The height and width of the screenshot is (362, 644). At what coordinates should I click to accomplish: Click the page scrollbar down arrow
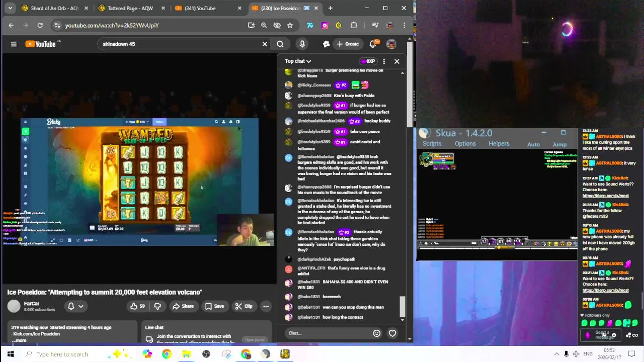coord(410,339)
